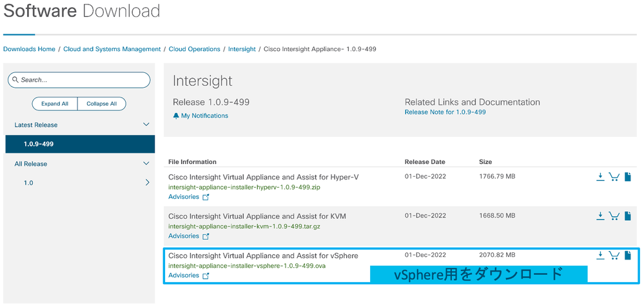The width and height of the screenshot is (644, 304).
Task: Open file details icon for vSphere row
Action: click(628, 256)
